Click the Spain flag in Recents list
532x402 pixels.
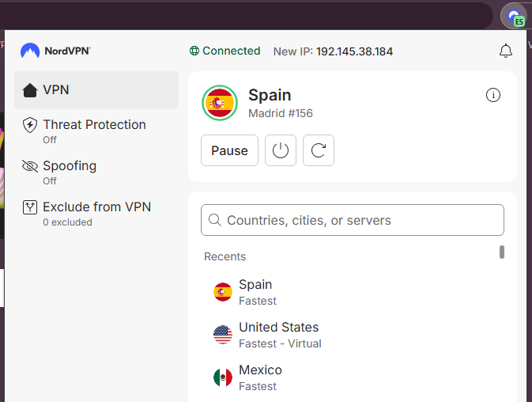pos(223,292)
